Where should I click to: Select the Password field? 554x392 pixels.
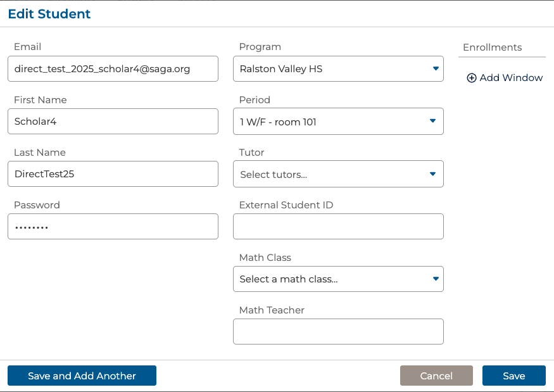tap(113, 227)
